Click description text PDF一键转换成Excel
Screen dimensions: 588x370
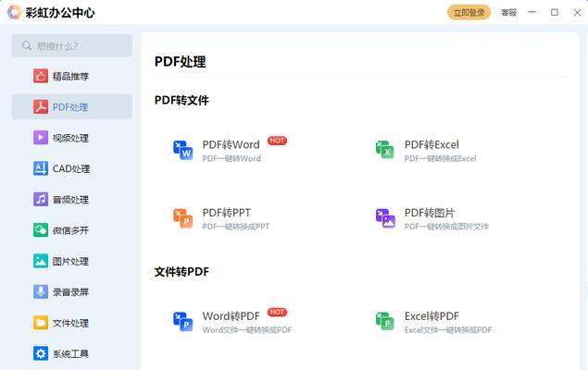pos(440,158)
